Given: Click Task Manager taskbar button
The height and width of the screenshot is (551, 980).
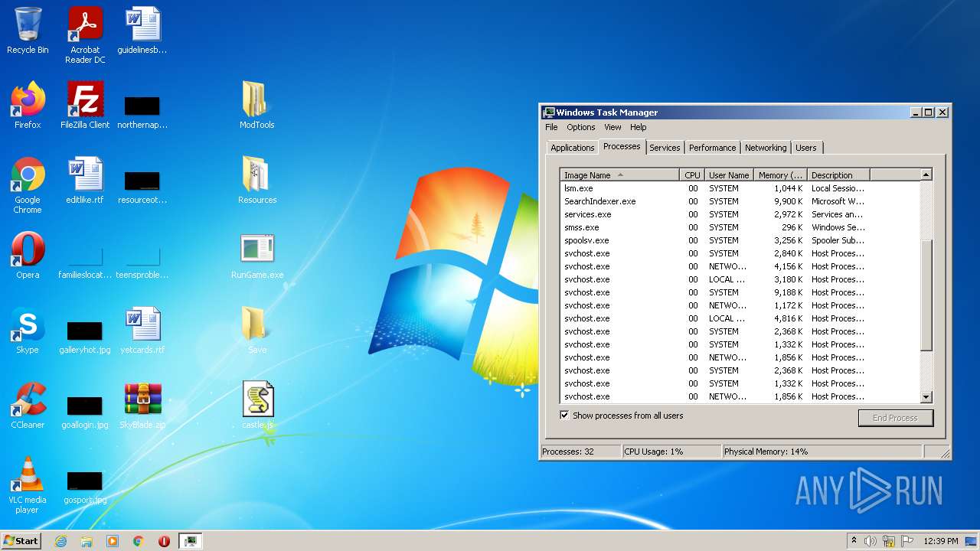Looking at the screenshot, I should 190,541.
